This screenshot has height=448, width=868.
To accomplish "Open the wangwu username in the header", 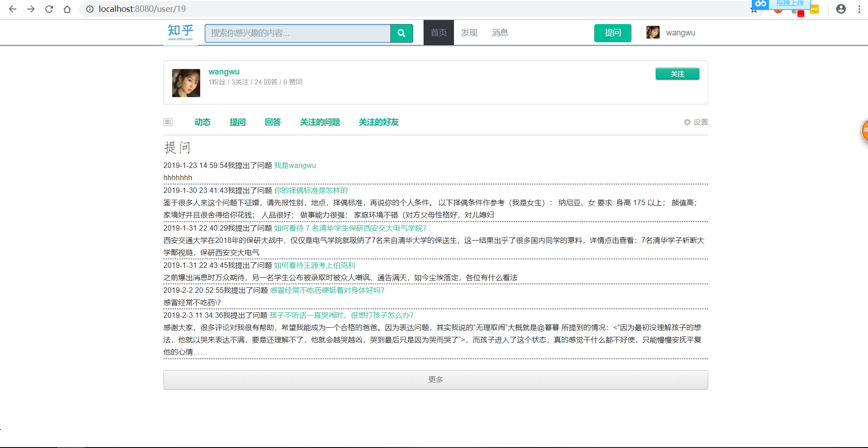I will point(681,33).
